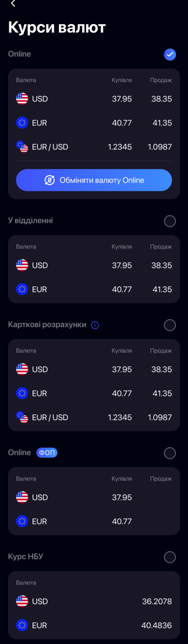Select the Курс НБУ radio button
This screenshot has width=188, height=644.
tap(170, 557)
